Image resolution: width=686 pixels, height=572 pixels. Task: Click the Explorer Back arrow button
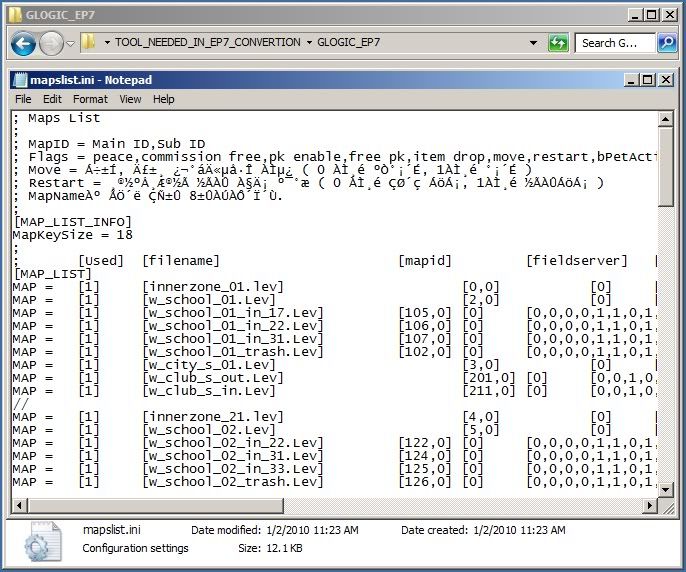pos(24,43)
